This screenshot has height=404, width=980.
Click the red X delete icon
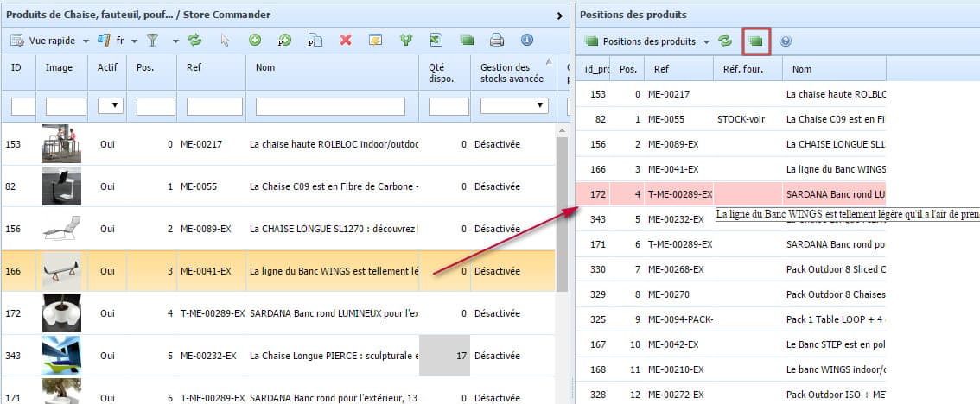(x=346, y=41)
